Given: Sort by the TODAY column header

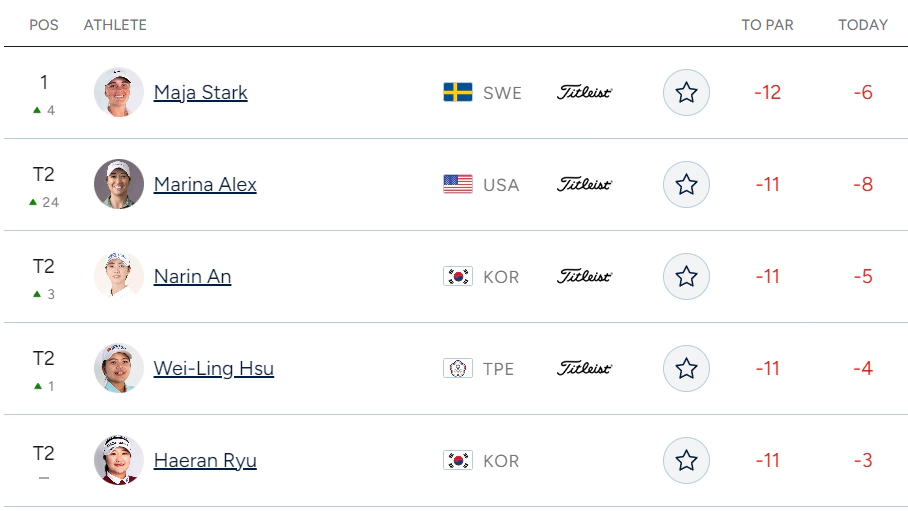Looking at the screenshot, I should click(863, 25).
